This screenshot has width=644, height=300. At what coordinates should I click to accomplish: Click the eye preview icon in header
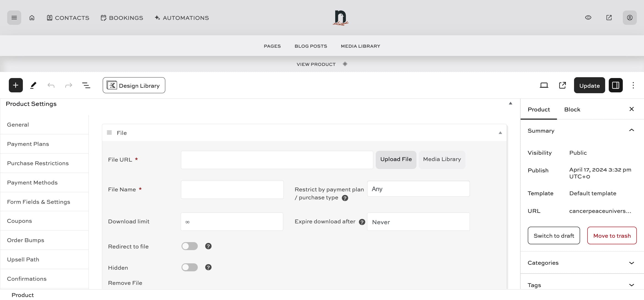[588, 18]
